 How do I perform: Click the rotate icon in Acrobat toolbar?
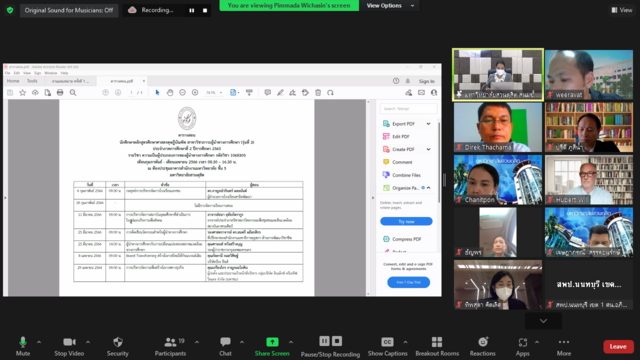pyautogui.click(x=330, y=93)
